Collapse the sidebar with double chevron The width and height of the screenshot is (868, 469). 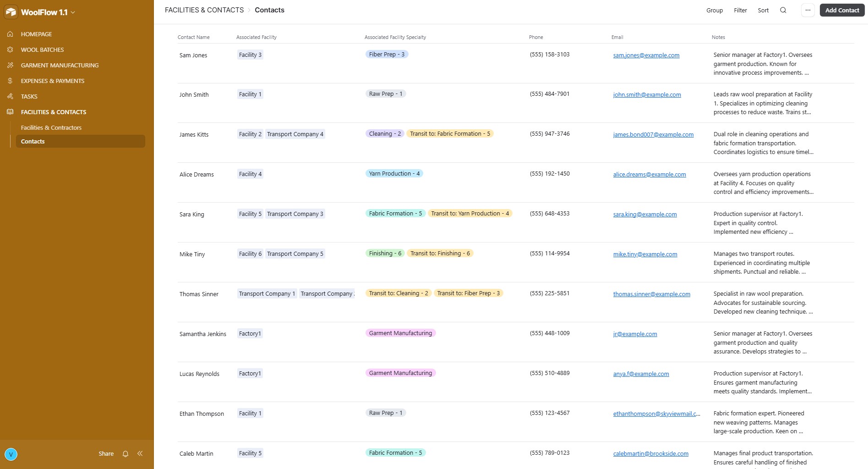[140, 454]
